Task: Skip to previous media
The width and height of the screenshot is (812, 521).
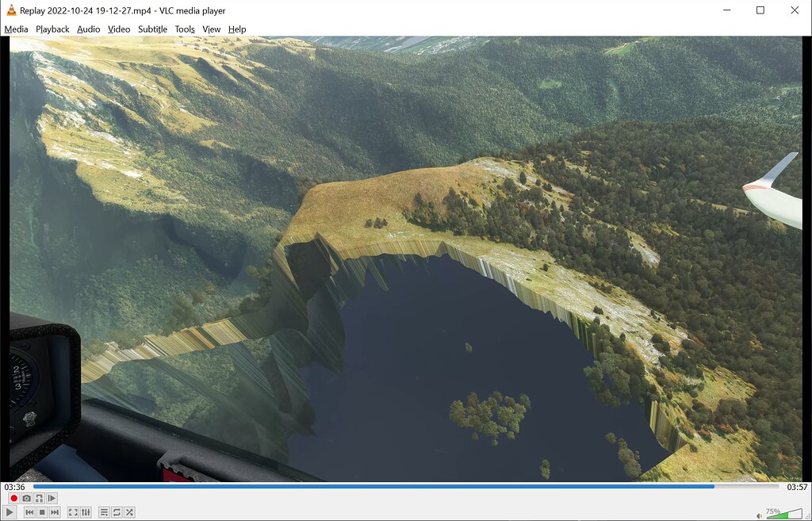Action: [29, 512]
